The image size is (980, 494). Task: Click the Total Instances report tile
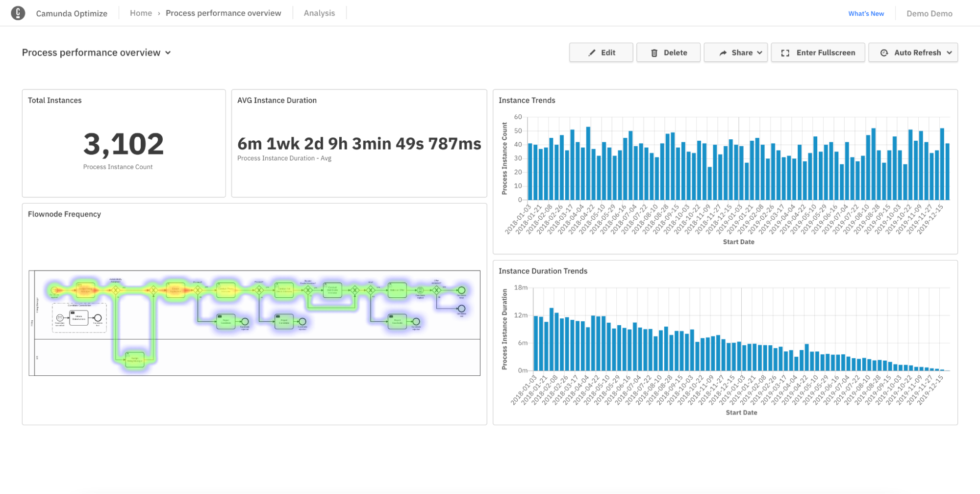[123, 142]
